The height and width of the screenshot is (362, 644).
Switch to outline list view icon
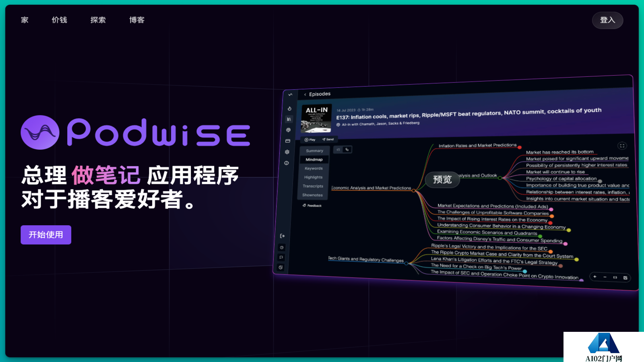click(x=339, y=150)
